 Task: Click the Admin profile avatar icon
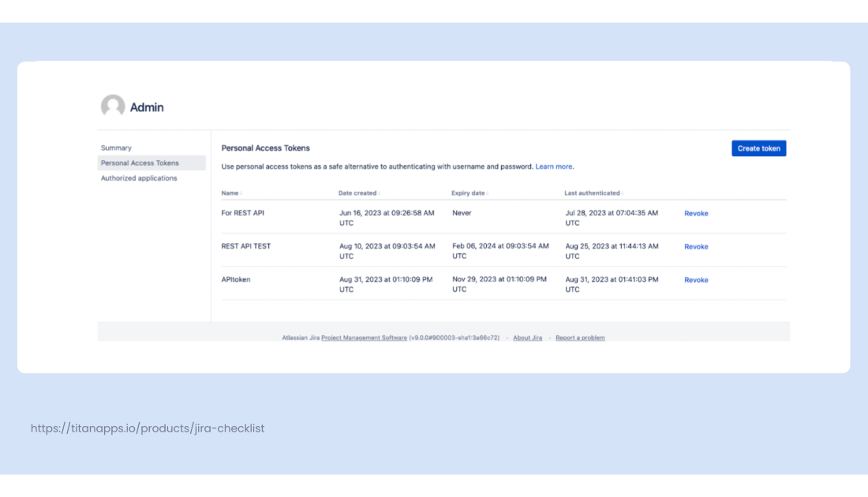coord(113,106)
